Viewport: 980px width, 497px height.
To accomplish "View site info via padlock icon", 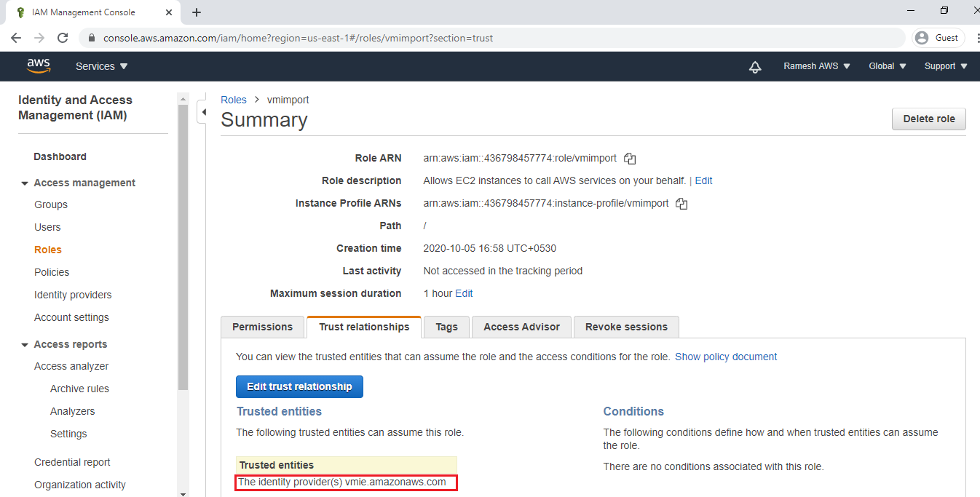I will tap(91, 38).
